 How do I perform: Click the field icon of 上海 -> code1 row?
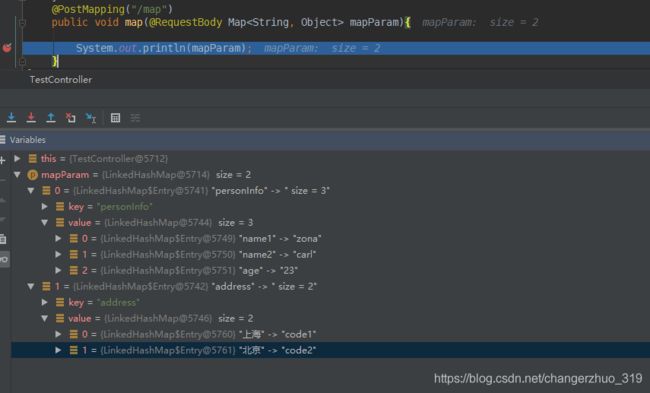[74, 334]
